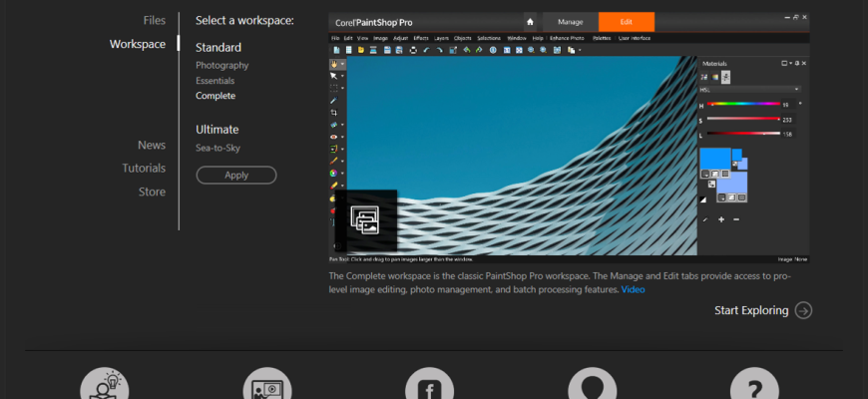This screenshot has width=868, height=399.
Task: Click the L lightness slider in the Materials panel
Action: coord(743,134)
